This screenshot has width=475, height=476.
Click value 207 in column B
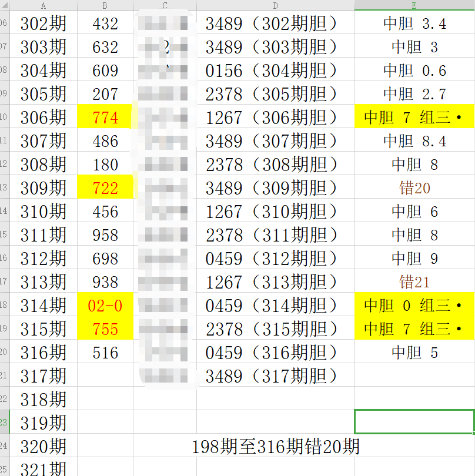[x=105, y=94]
